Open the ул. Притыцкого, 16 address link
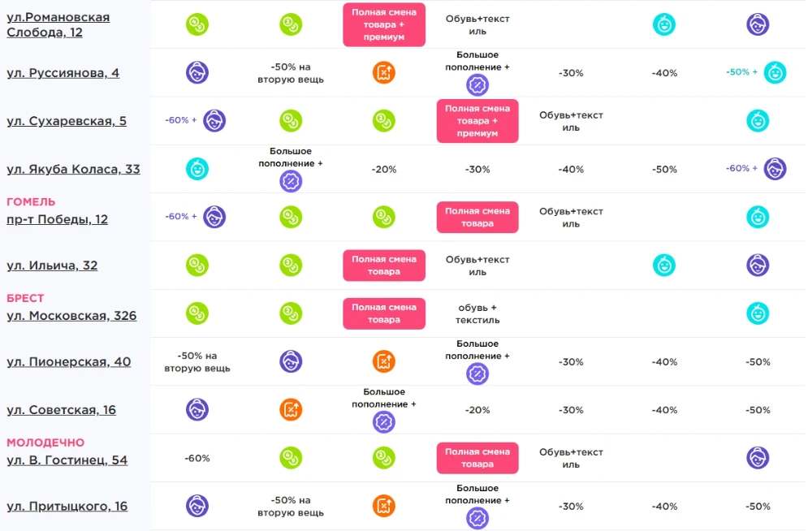 tap(67, 507)
